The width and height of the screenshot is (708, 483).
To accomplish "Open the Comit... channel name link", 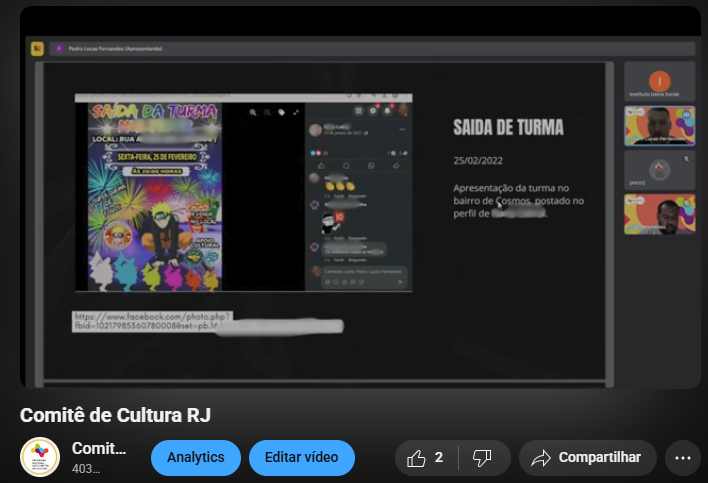I will (99, 449).
